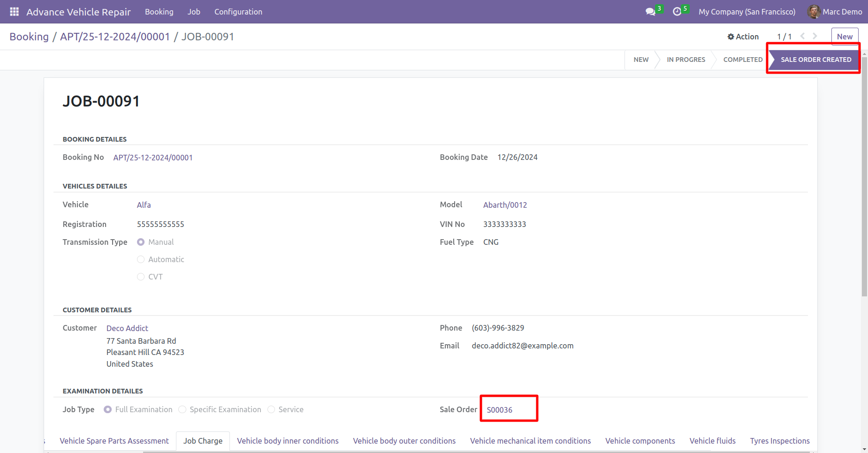
Task: Click the vertical scrollbar thumb
Action: tap(864, 176)
